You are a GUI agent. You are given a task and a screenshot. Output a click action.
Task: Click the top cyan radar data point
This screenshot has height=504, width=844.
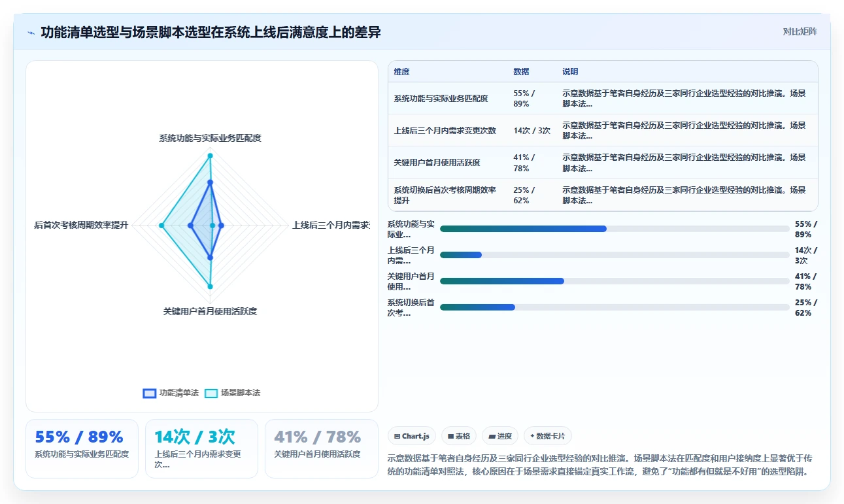pyautogui.click(x=210, y=155)
